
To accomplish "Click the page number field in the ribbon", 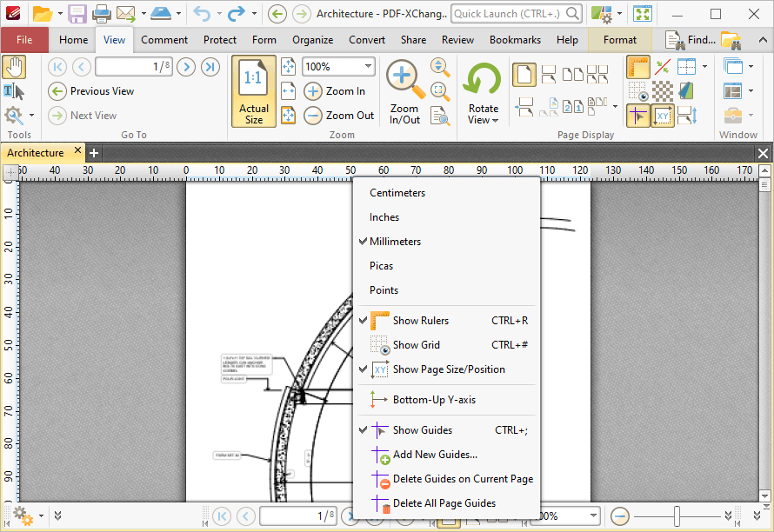I will click(134, 67).
